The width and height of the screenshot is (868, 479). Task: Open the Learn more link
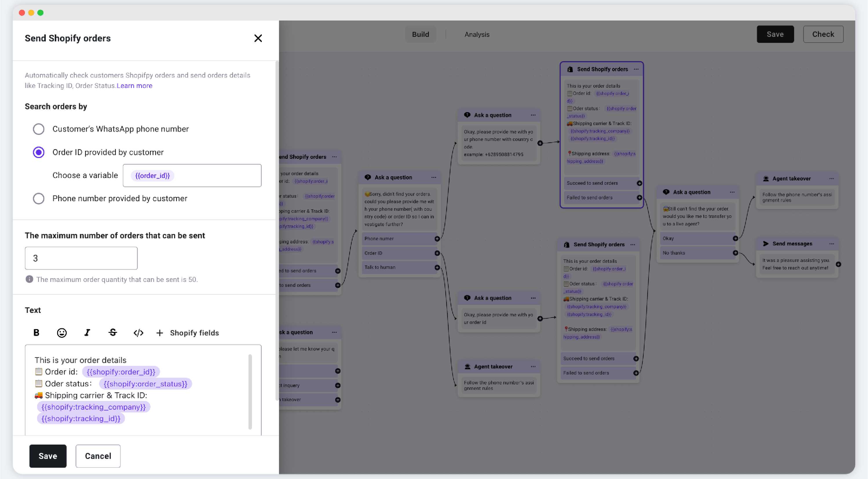point(134,85)
